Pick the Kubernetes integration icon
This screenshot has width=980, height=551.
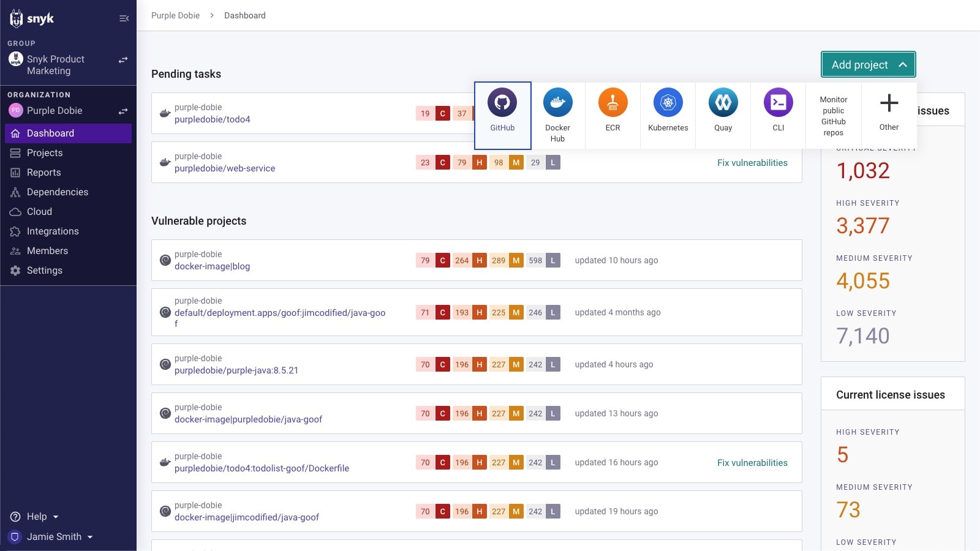point(668,103)
